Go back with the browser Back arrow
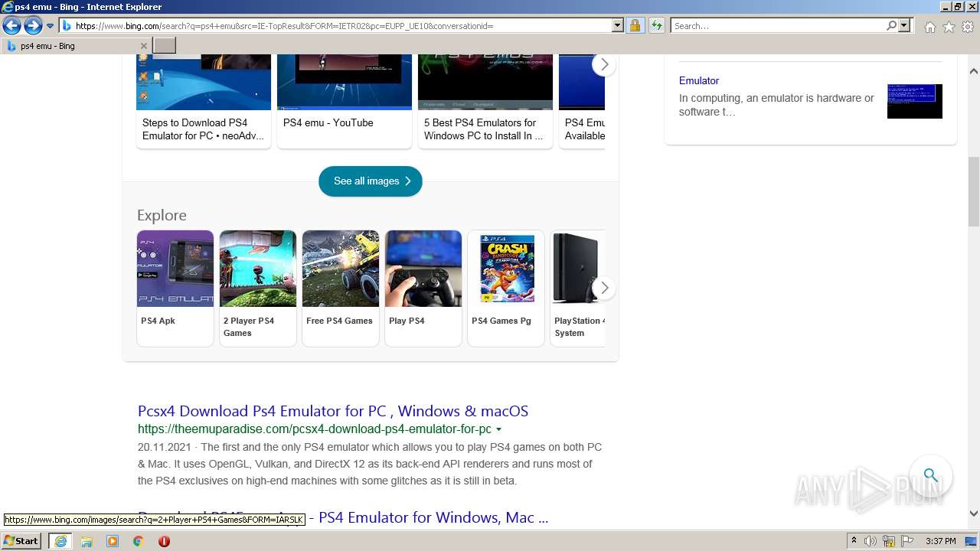The image size is (980, 551). point(11,26)
